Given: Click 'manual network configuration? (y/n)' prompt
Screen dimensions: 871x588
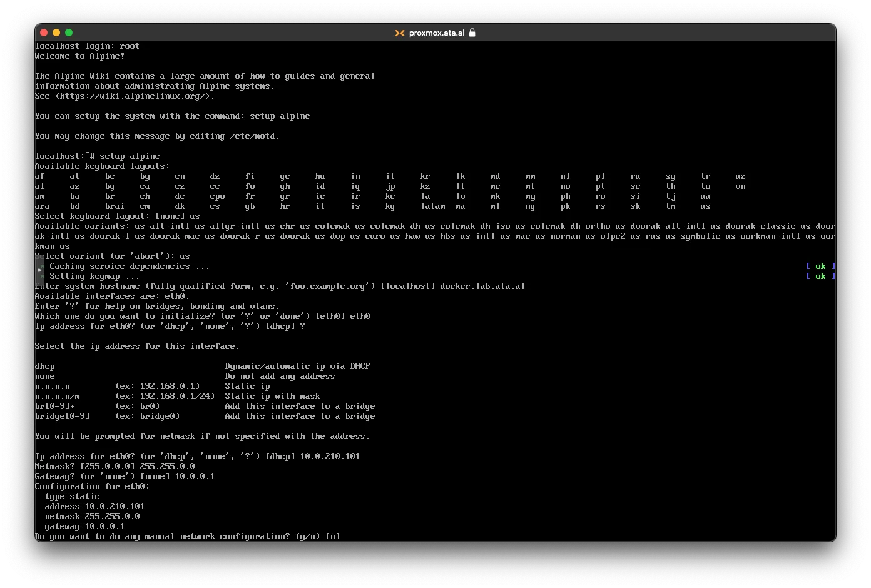Looking at the screenshot, I should tap(188, 537).
